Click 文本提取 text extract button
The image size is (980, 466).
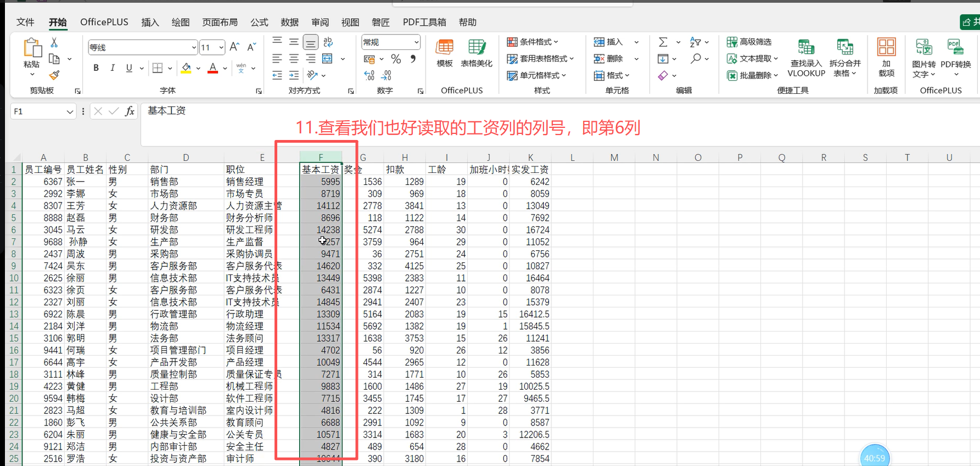click(753, 58)
